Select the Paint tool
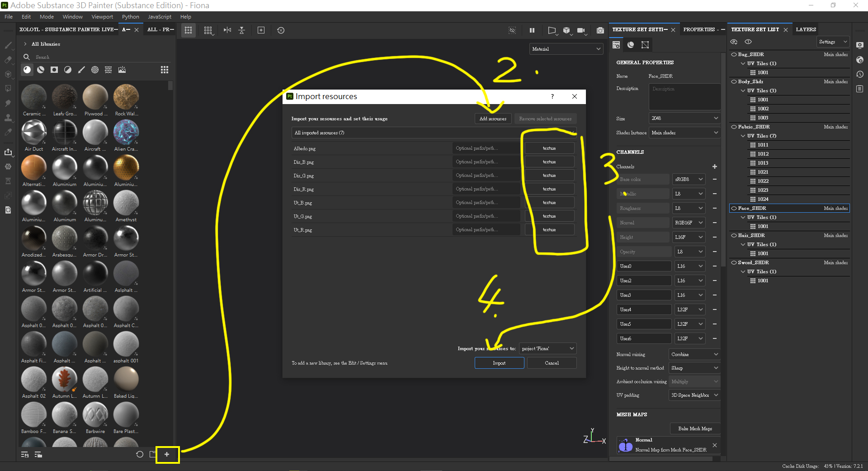 pyautogui.click(x=8, y=45)
